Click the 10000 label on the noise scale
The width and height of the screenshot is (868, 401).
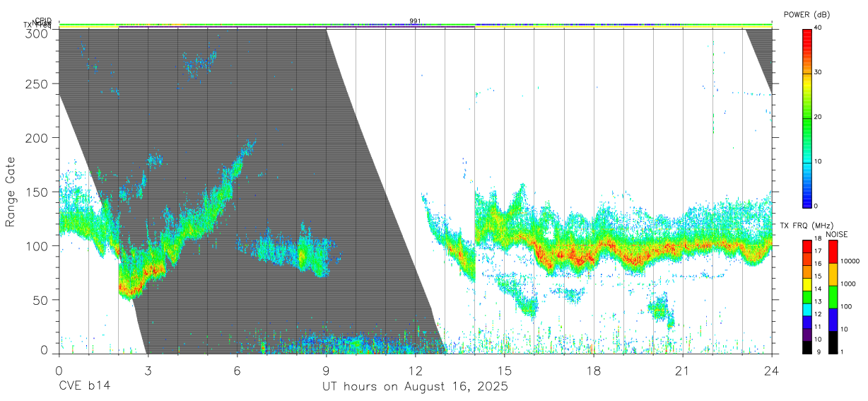pyautogui.click(x=850, y=262)
